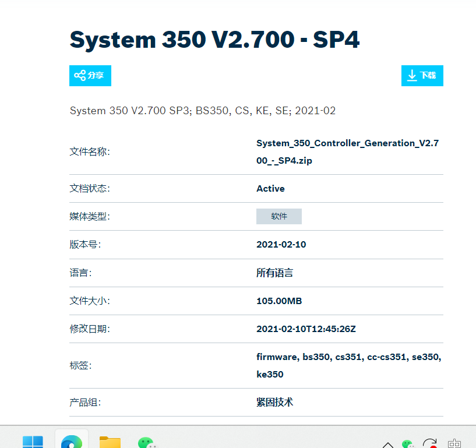The image size is (476, 448).
Task: Click the 标签 label
Action: [x=80, y=365]
